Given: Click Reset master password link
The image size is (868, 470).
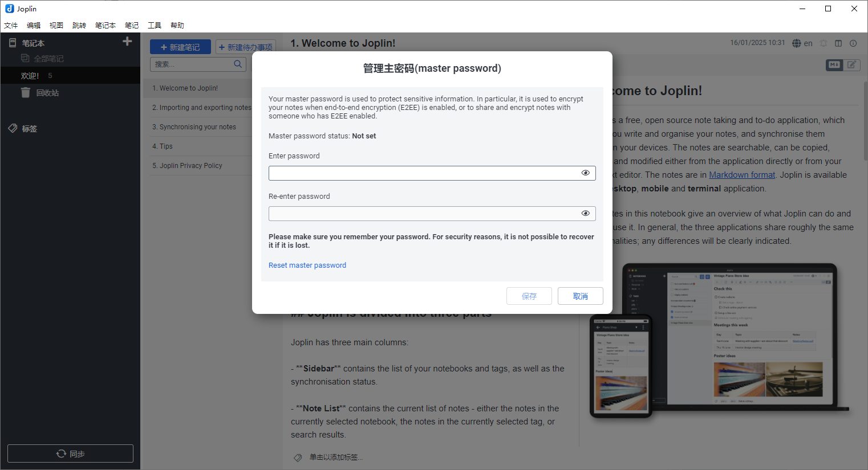Looking at the screenshot, I should pyautogui.click(x=307, y=265).
